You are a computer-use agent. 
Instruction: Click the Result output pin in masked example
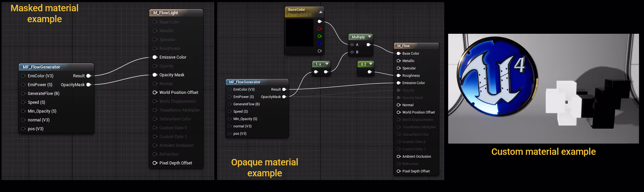(89, 76)
